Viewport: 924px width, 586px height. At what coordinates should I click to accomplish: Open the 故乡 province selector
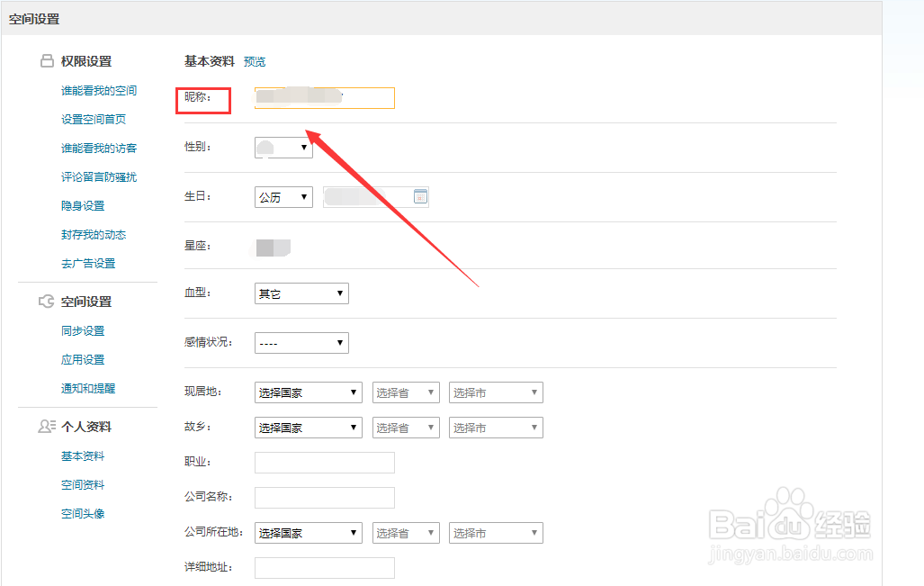pyautogui.click(x=405, y=427)
